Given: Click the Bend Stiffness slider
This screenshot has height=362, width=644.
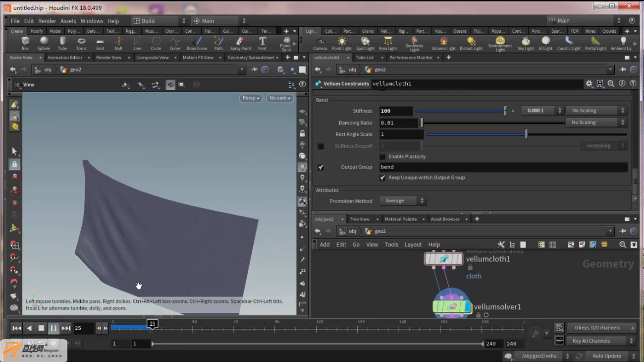Looking at the screenshot, I should point(461,111).
